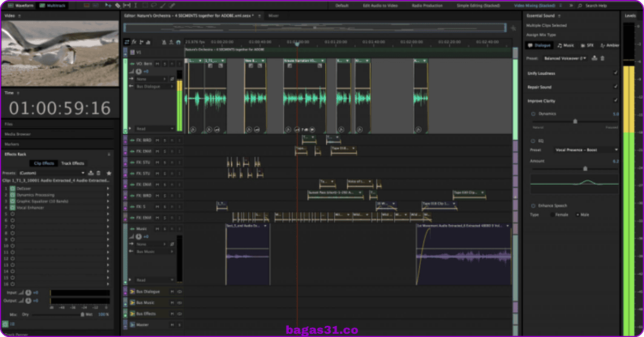Toggle Vocal Enhancer effect power

[x=12, y=208]
